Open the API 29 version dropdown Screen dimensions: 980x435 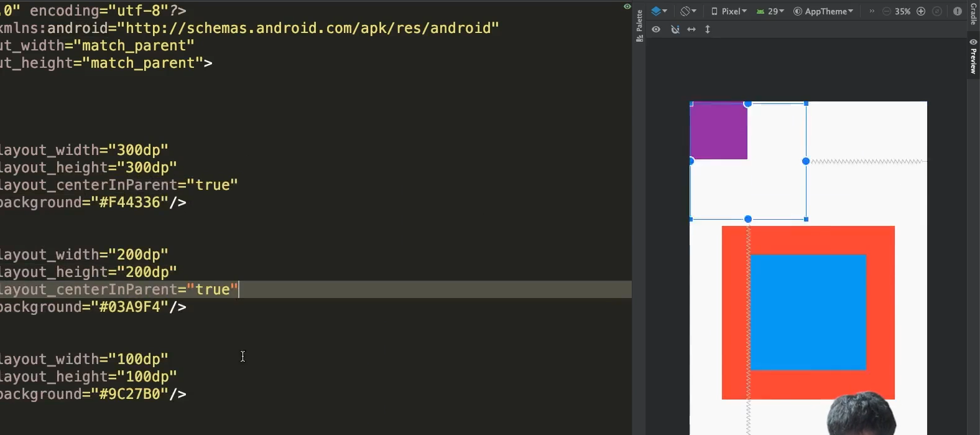(770, 11)
